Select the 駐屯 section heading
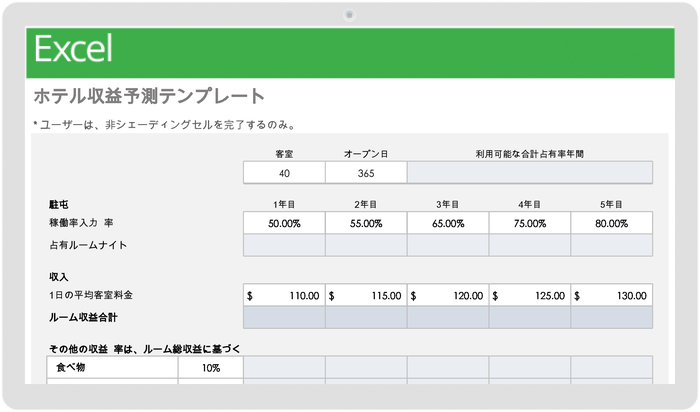700x412 pixels. click(x=58, y=204)
